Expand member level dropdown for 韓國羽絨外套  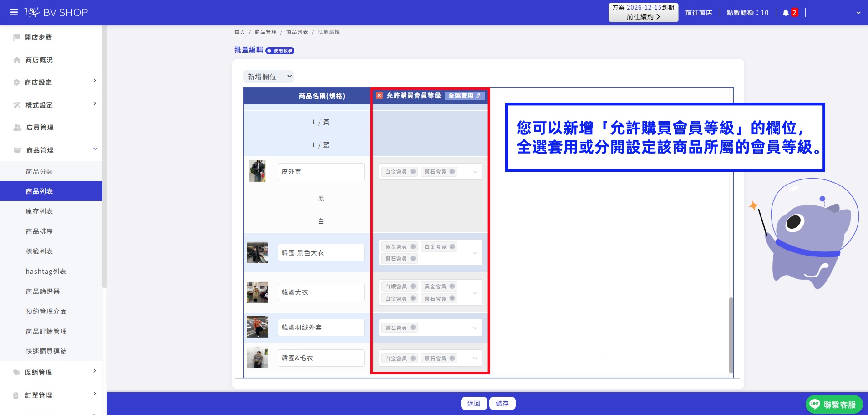(475, 328)
